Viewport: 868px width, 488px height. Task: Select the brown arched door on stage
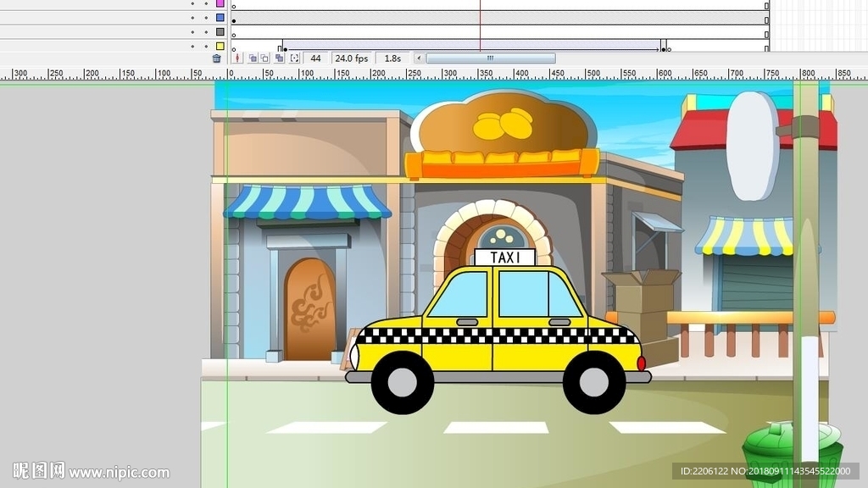point(310,309)
